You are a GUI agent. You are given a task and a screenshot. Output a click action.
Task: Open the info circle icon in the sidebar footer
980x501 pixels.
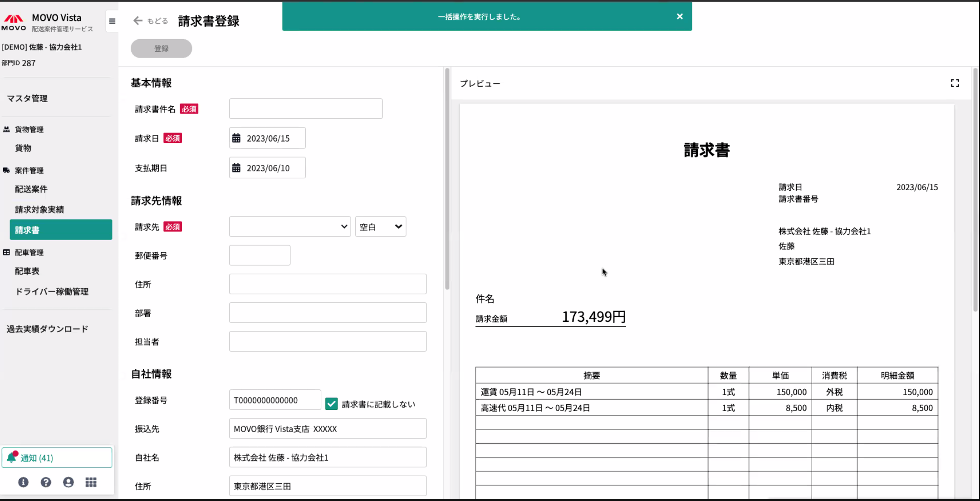coord(23,482)
